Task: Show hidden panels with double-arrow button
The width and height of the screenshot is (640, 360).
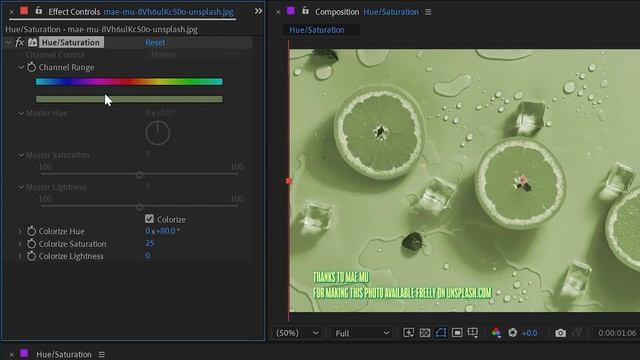Action: pyautogui.click(x=258, y=11)
